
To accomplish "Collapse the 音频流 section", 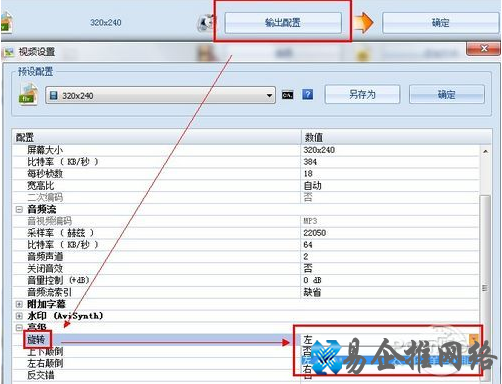I will point(19,209).
